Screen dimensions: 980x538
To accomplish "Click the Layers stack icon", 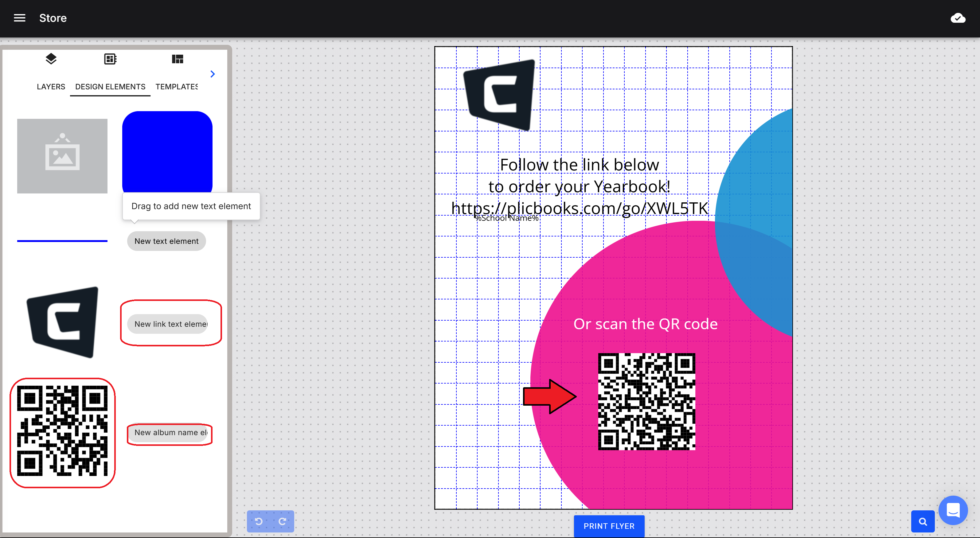I will coord(51,59).
